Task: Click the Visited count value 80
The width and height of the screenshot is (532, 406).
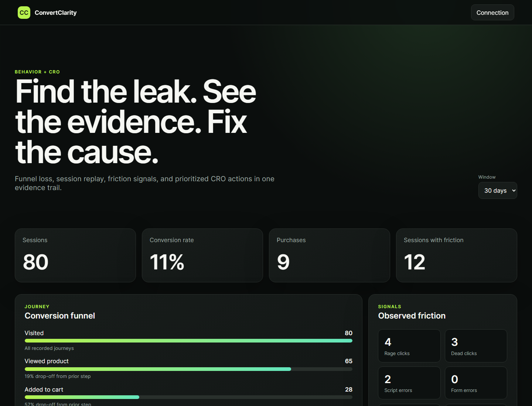Action: coord(348,333)
